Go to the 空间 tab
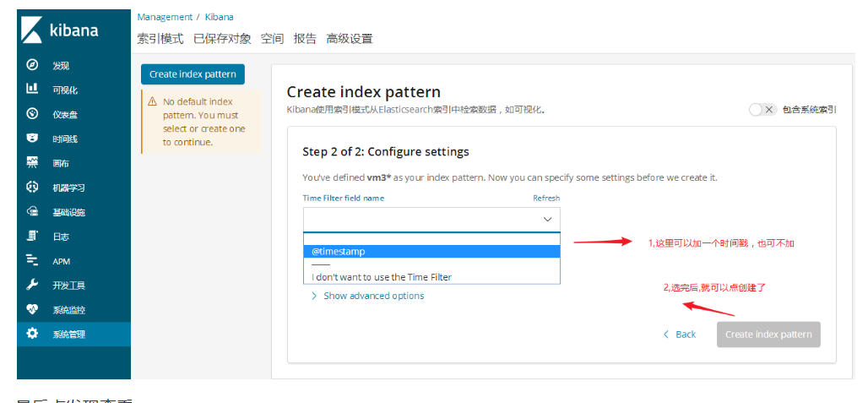 [x=272, y=39]
